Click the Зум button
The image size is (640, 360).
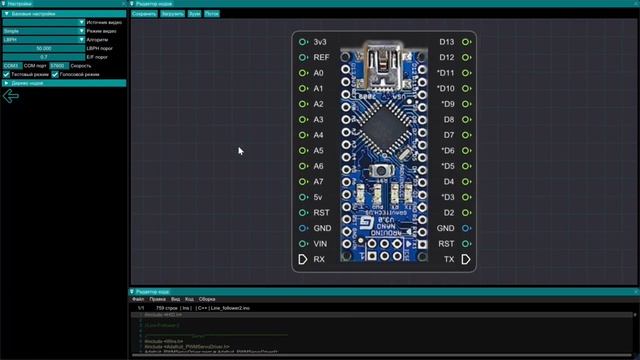[194, 14]
